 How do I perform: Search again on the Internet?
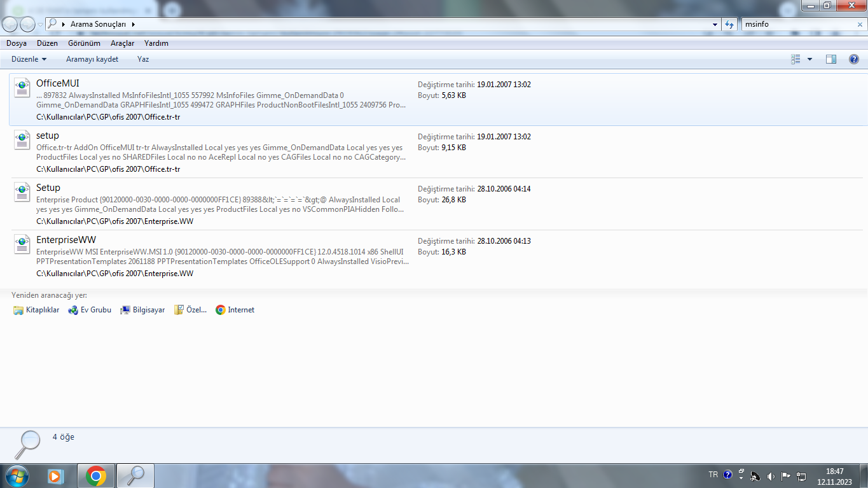click(x=235, y=310)
